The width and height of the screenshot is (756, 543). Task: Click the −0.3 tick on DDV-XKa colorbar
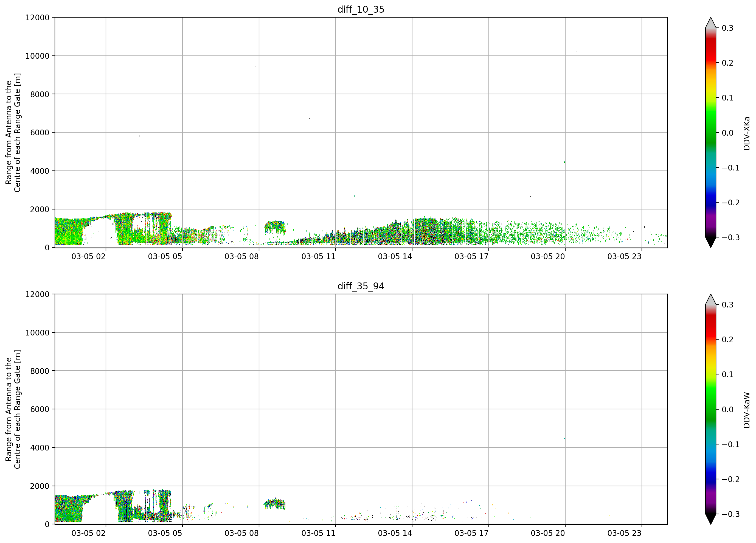point(731,237)
